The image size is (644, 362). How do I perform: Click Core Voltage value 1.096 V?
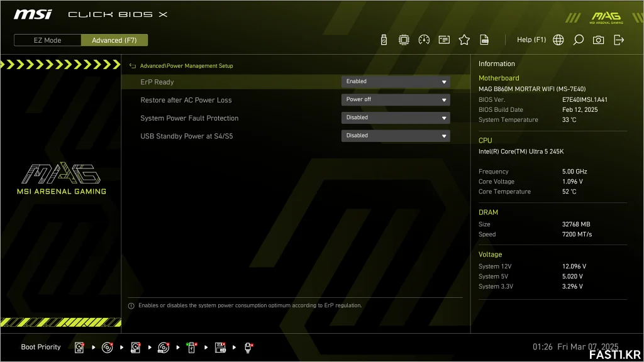coord(572,182)
